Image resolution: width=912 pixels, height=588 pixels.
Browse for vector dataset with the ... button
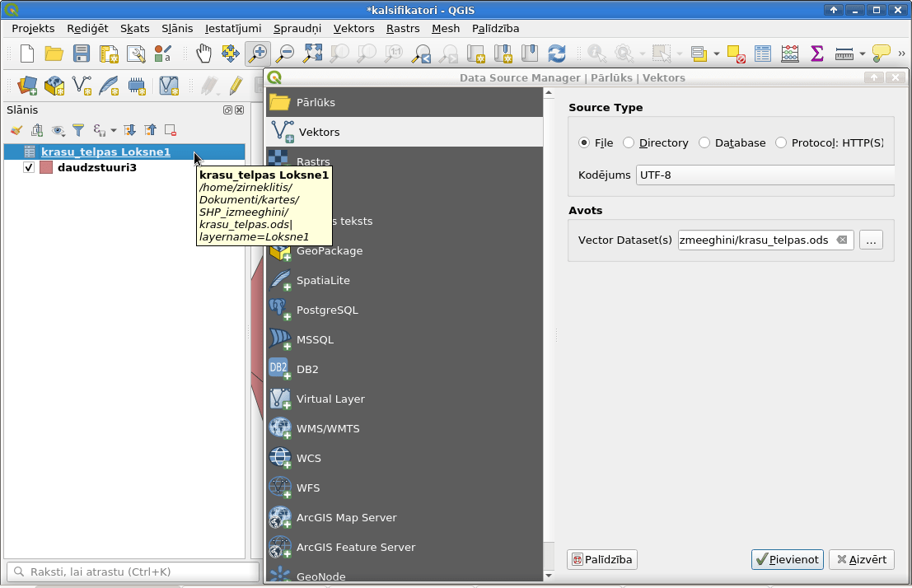tap(871, 240)
